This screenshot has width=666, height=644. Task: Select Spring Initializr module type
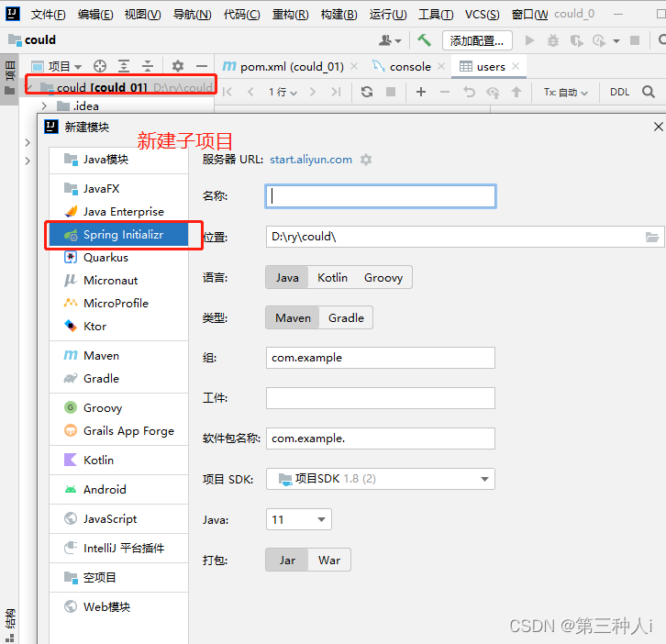click(118, 235)
